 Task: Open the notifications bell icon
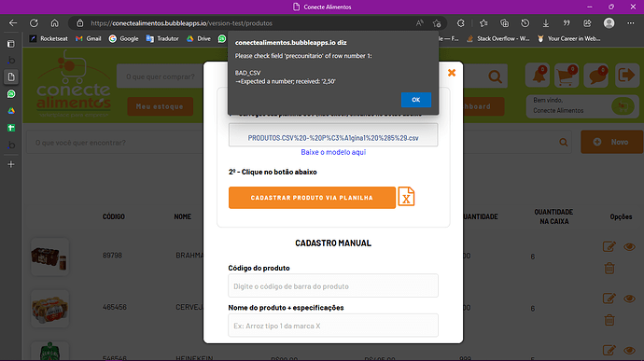click(x=538, y=76)
